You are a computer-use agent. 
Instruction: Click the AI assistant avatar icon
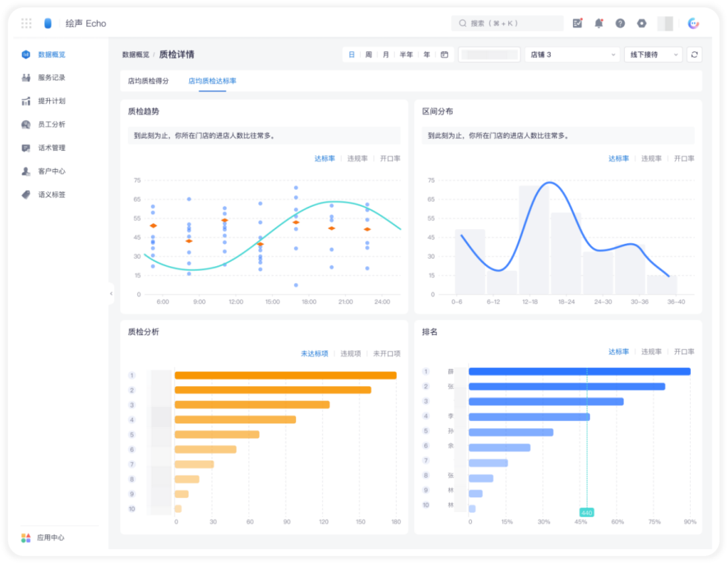pos(693,23)
